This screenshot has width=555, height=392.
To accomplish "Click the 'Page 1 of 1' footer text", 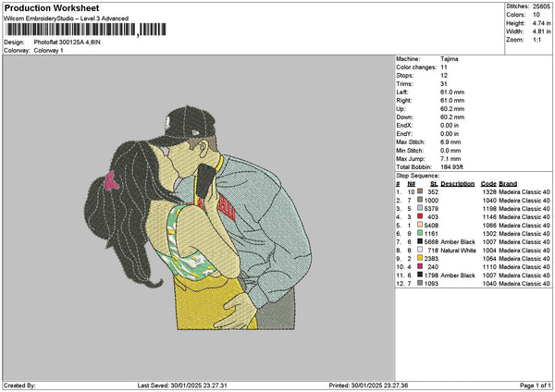I will click(536, 386).
